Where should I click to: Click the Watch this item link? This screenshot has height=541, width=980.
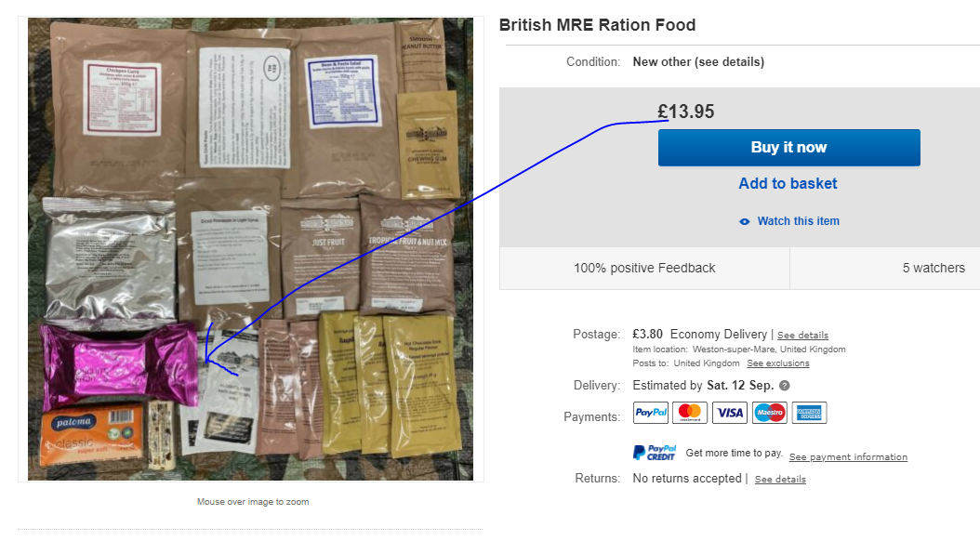pyautogui.click(x=798, y=221)
